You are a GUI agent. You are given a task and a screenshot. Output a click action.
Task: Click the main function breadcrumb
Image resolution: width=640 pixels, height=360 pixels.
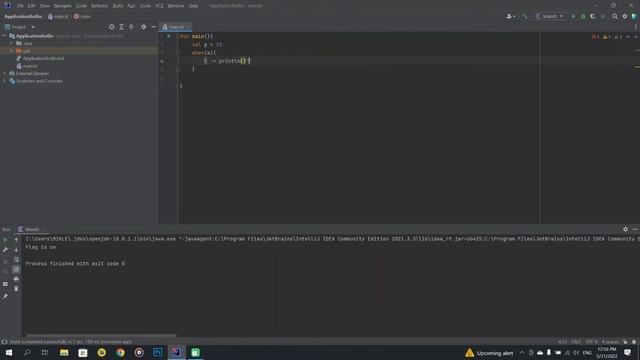(x=82, y=16)
